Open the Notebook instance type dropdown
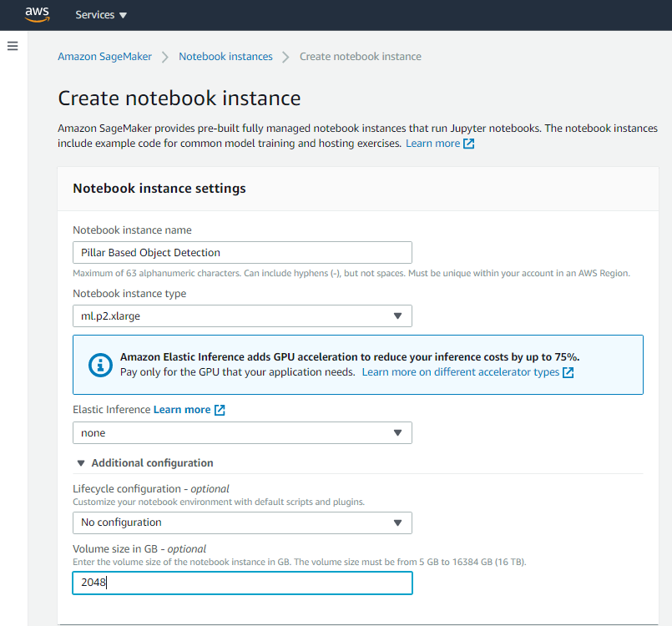This screenshot has height=626, width=672. pyautogui.click(x=242, y=316)
